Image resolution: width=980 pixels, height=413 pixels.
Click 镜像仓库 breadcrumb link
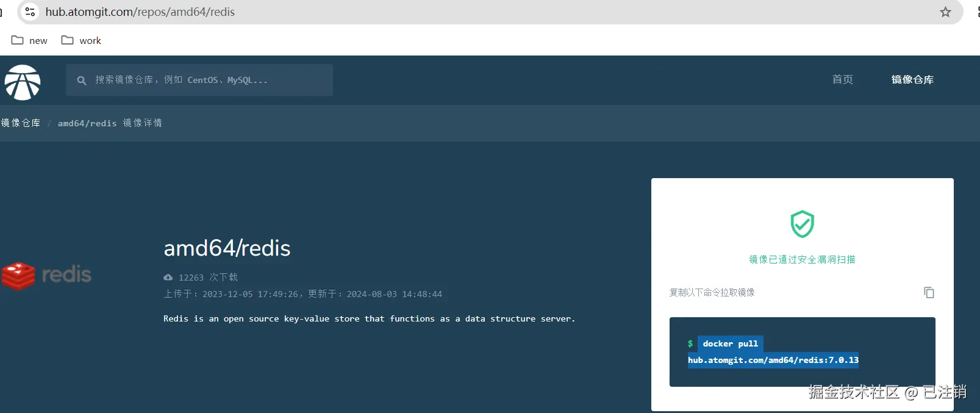21,123
